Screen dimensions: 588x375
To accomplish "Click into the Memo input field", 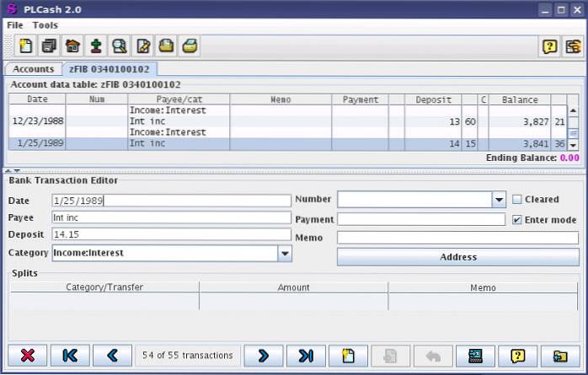I will point(458,238).
